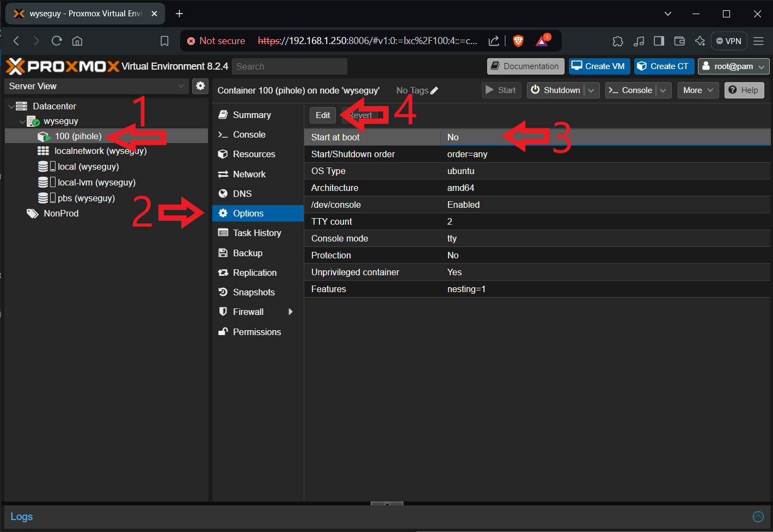The height and width of the screenshot is (532, 773).
Task: Click the Shutdown button
Action: [x=556, y=90]
